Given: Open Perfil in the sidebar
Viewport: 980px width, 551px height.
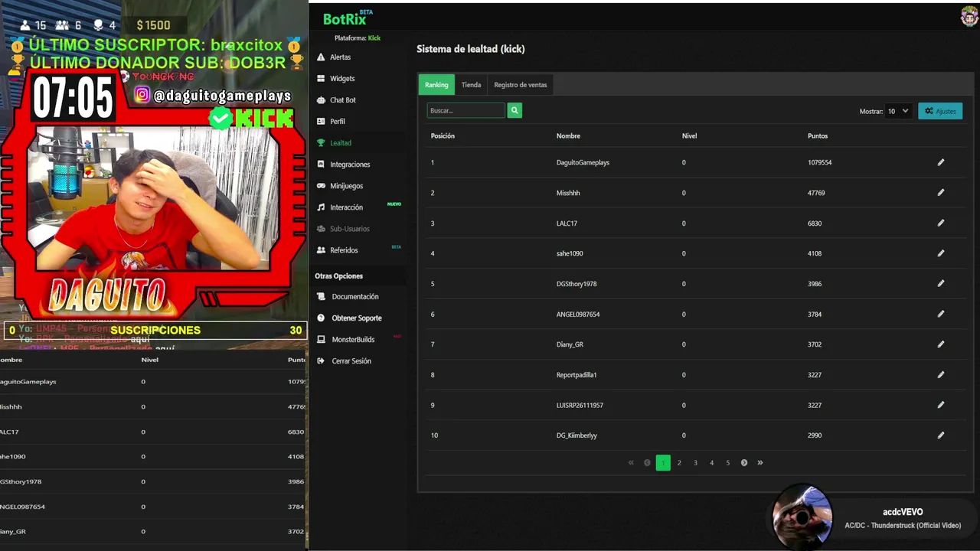Looking at the screenshot, I should [x=338, y=122].
